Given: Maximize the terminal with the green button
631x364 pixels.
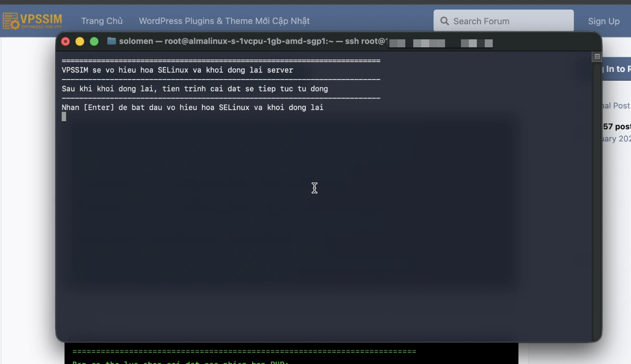Looking at the screenshot, I should pos(94,41).
